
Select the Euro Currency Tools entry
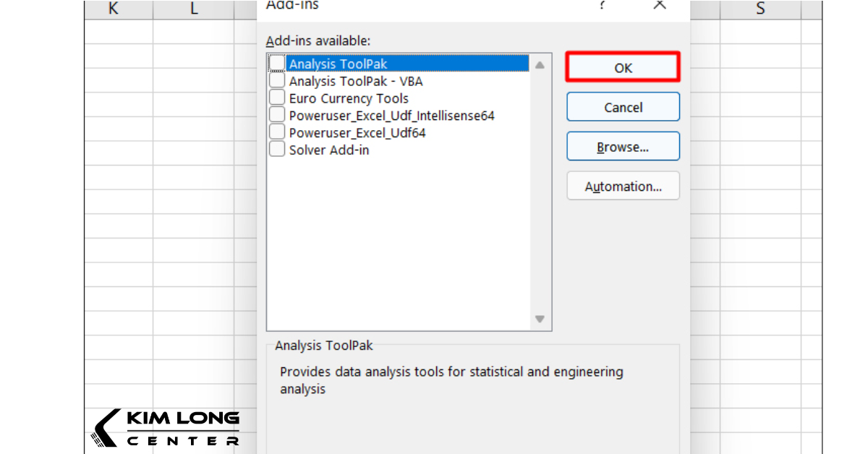point(348,98)
